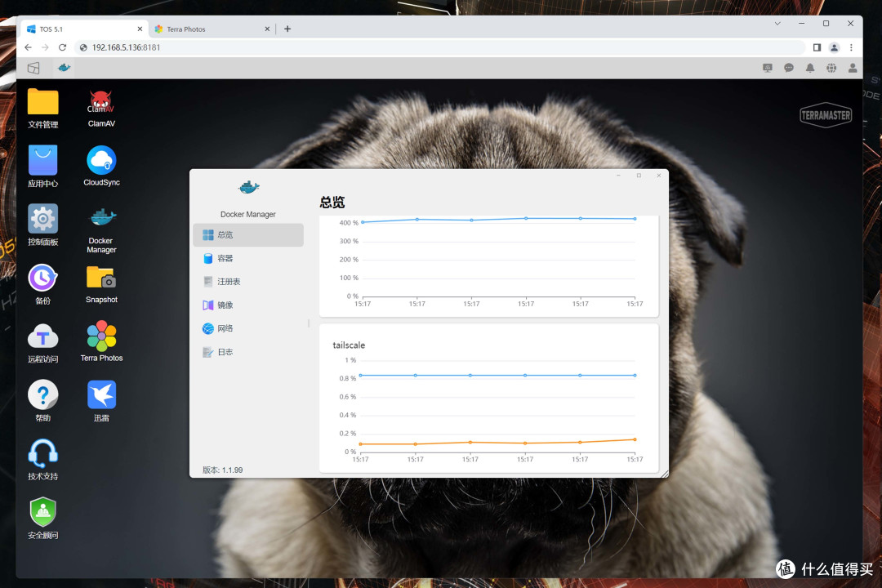Open the 应用中心 app center icon
This screenshot has height=588, width=882.
[x=42, y=167]
